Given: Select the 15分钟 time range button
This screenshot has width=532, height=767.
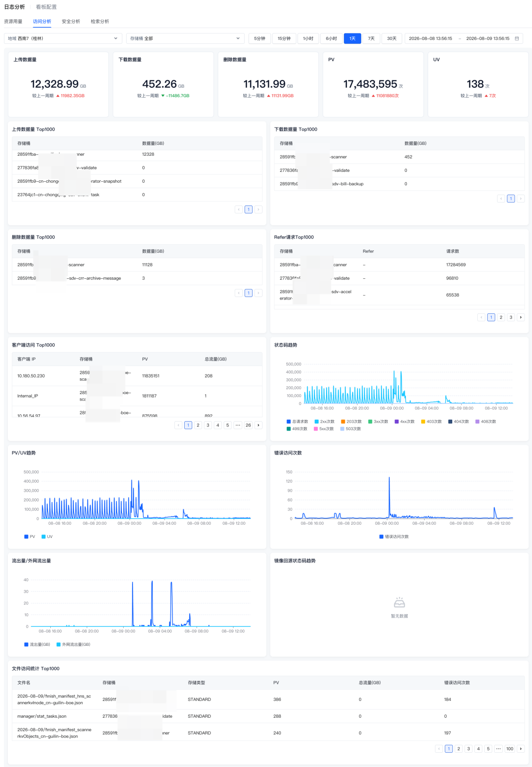Looking at the screenshot, I should pyautogui.click(x=284, y=38).
